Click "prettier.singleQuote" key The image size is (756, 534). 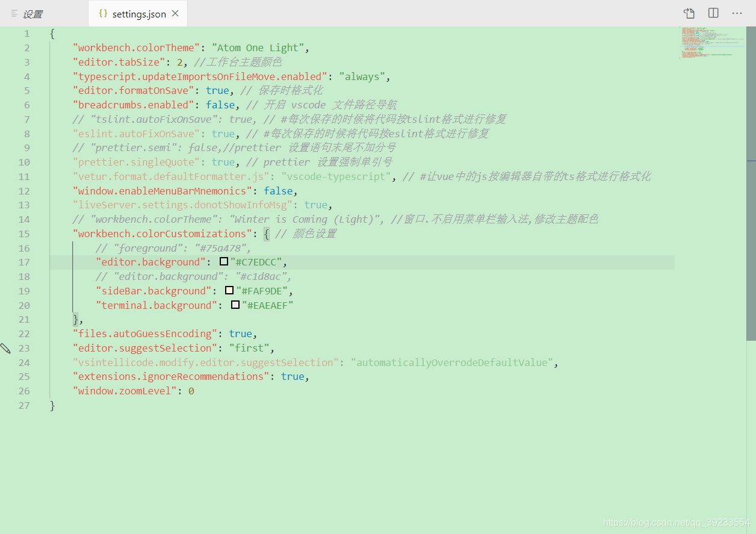click(137, 162)
